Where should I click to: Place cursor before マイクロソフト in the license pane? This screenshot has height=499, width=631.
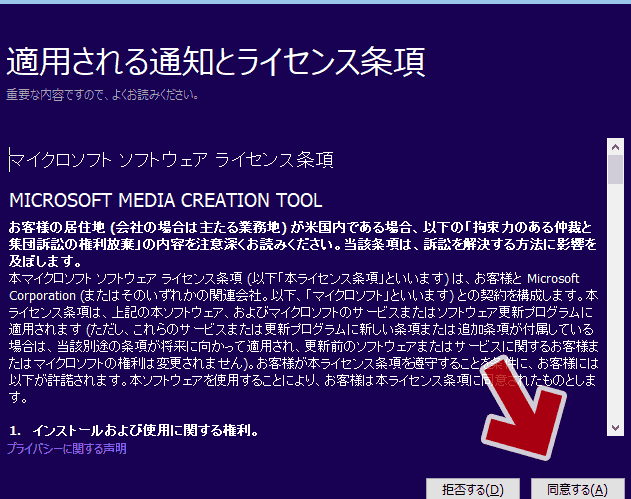(10, 160)
